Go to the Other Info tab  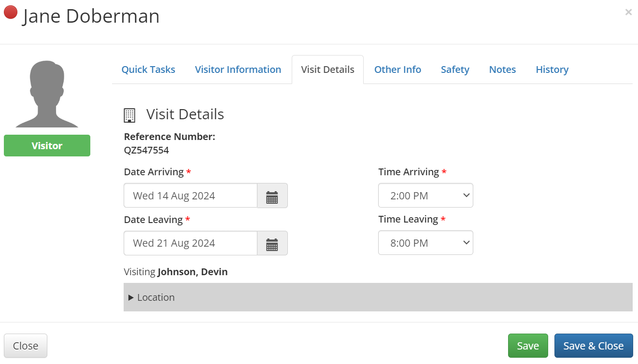pos(397,70)
